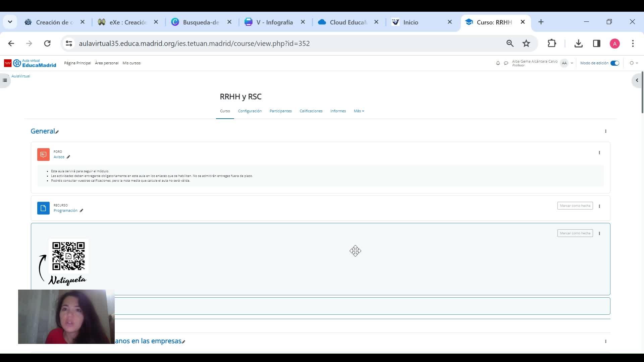Click the Programación file resource icon

pyautogui.click(x=43, y=208)
